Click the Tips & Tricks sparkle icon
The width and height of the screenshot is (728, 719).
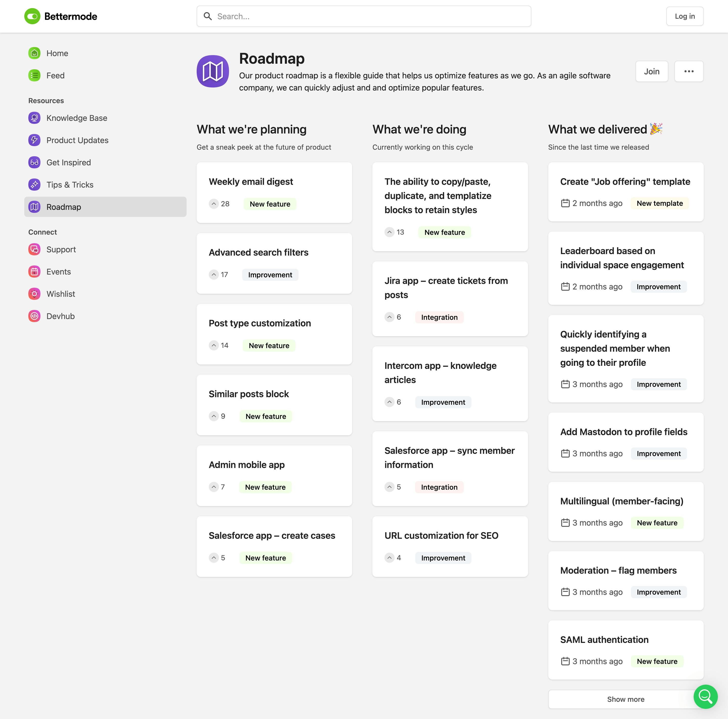click(x=34, y=185)
